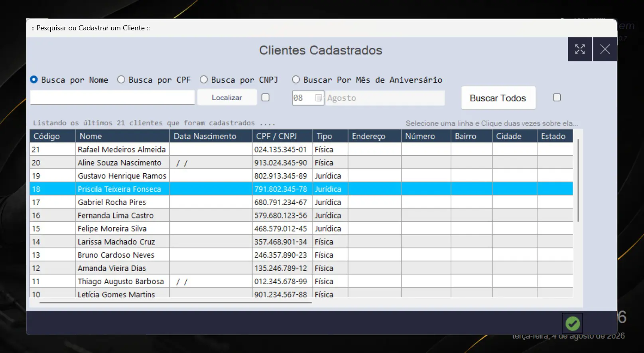Click the Cidade column header
The width and height of the screenshot is (644, 353).
tap(515, 136)
